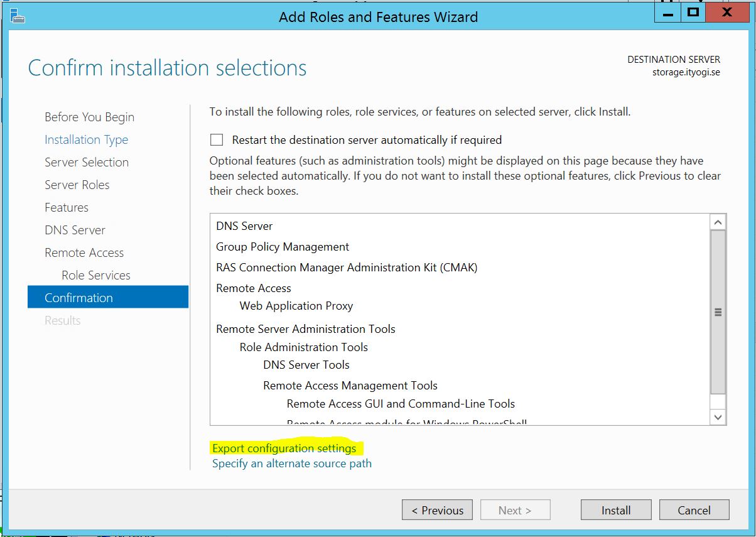Screen dimensions: 756x537
Task: Click the list scroll up arrow
Action: (x=718, y=222)
